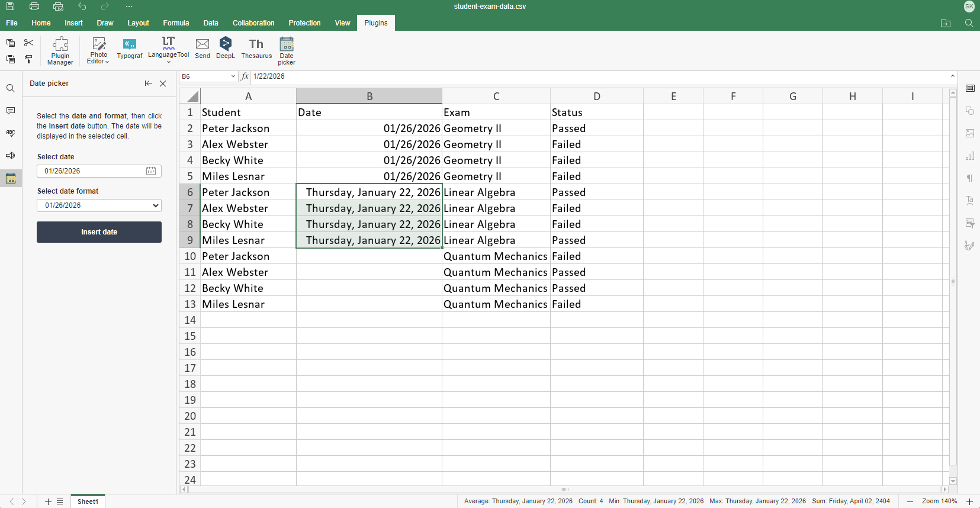Image resolution: width=980 pixels, height=508 pixels.
Task: Select row 10 header
Action: pyautogui.click(x=189, y=256)
